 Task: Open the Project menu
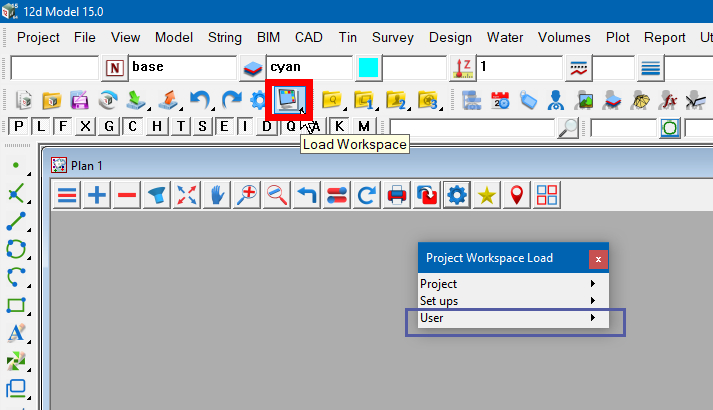tap(38, 37)
